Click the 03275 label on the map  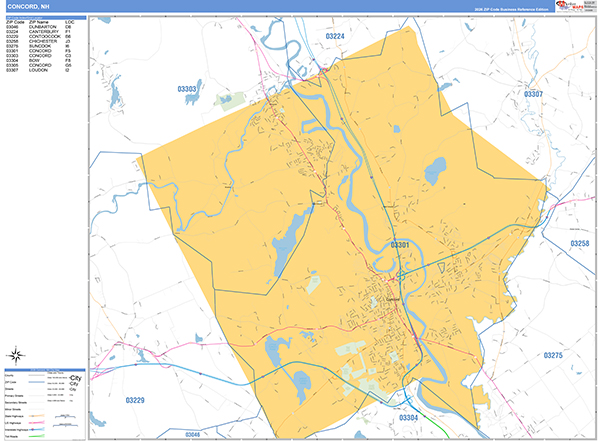(553, 356)
